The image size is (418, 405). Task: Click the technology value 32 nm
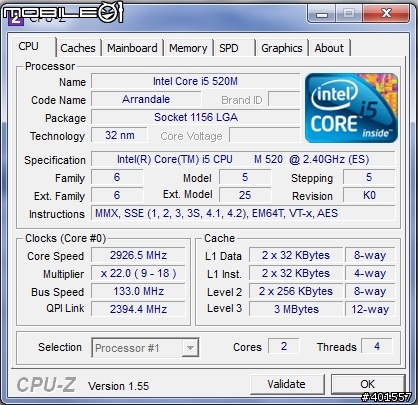coord(119,135)
